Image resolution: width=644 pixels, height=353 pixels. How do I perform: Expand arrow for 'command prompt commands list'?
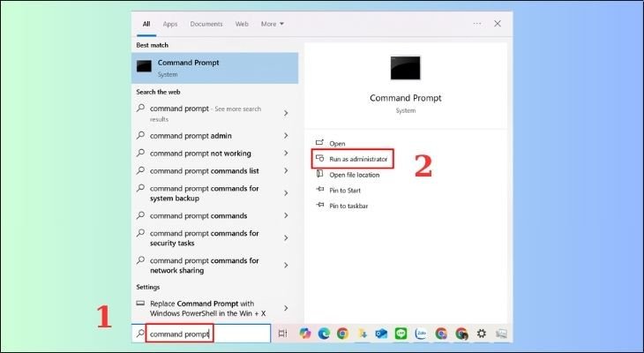coord(286,170)
